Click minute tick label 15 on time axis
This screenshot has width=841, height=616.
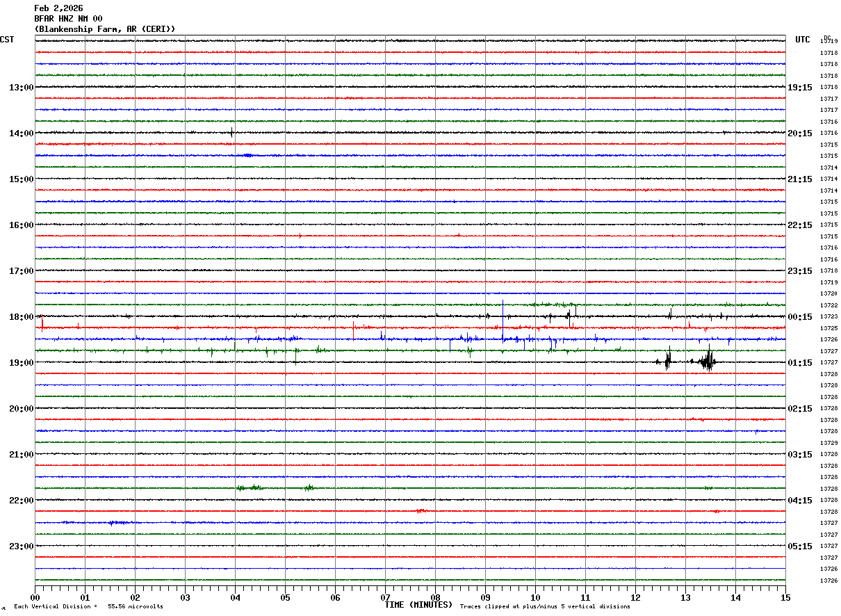pos(785,597)
